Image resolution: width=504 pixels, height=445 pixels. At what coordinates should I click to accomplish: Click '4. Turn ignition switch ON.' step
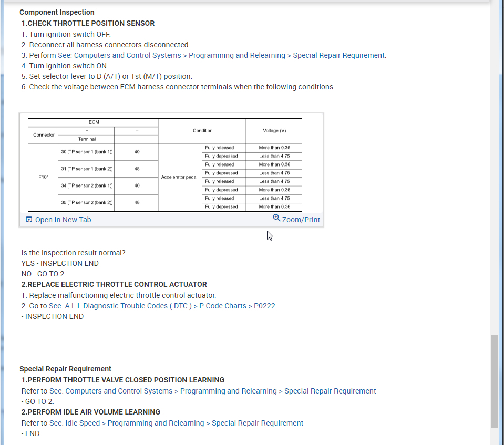click(x=65, y=66)
